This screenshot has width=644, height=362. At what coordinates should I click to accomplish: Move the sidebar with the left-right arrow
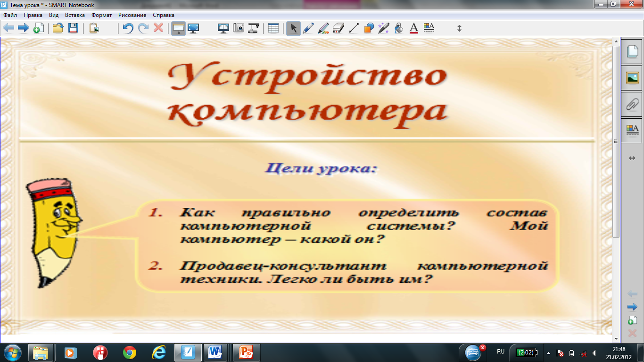[x=632, y=158]
